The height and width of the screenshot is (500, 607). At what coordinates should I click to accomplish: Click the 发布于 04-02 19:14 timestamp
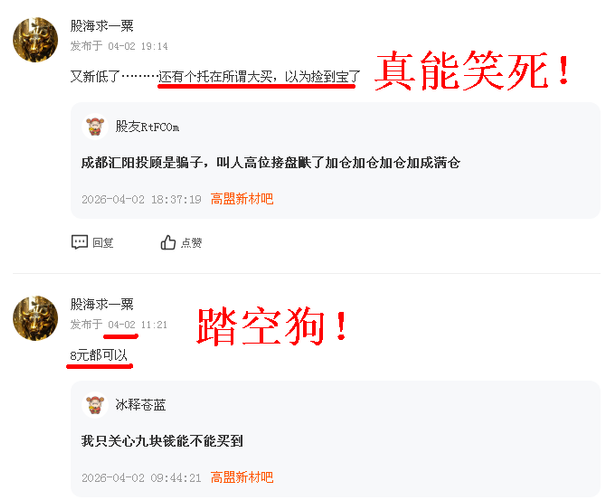tap(119, 46)
